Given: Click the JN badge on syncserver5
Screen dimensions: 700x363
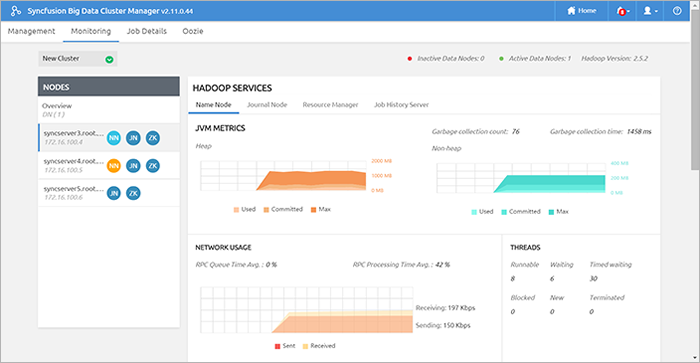Looking at the screenshot, I should [x=114, y=193].
